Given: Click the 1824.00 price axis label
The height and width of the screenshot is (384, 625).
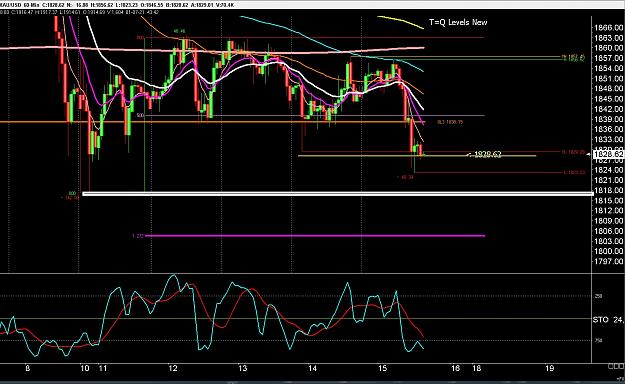Looking at the screenshot, I should point(609,170).
